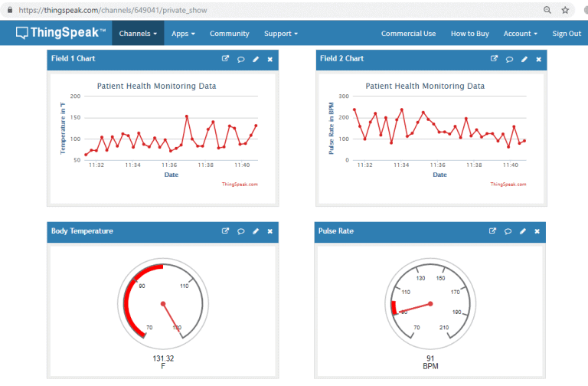This screenshot has width=588, height=386.
Task: Bookmark page with star icon
Action: (x=565, y=11)
